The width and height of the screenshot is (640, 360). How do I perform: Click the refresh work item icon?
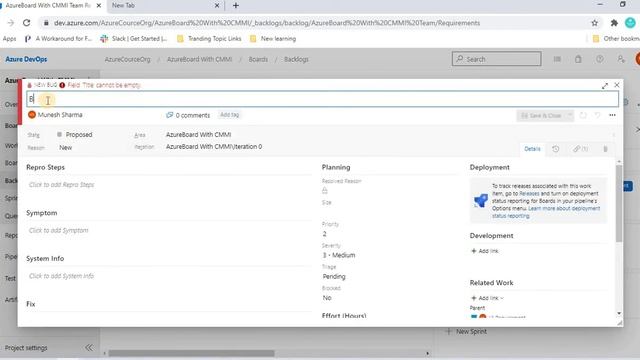(583, 116)
